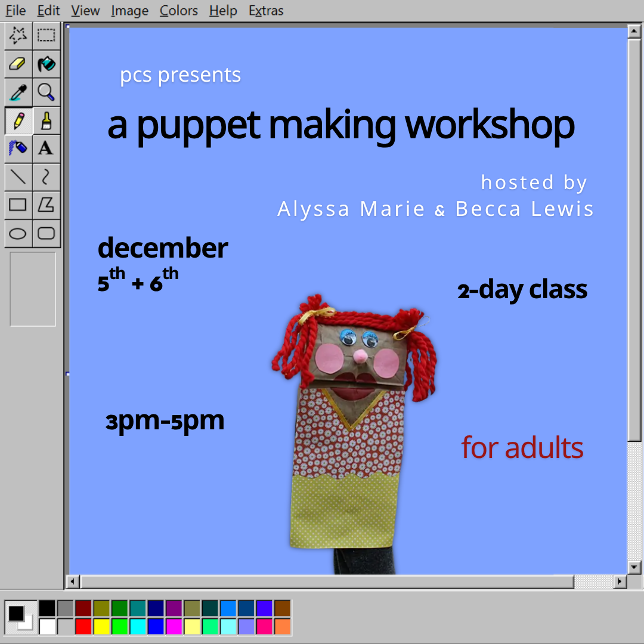The height and width of the screenshot is (644, 644).
Task: Choose the Ellipse tool
Action: [x=18, y=233]
